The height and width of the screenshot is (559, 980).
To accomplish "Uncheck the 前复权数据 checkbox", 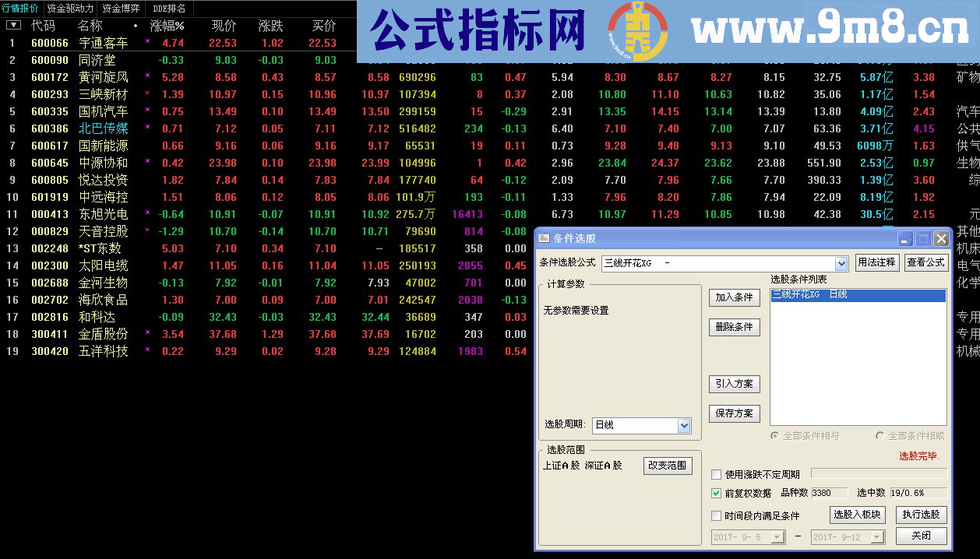I will click(715, 492).
